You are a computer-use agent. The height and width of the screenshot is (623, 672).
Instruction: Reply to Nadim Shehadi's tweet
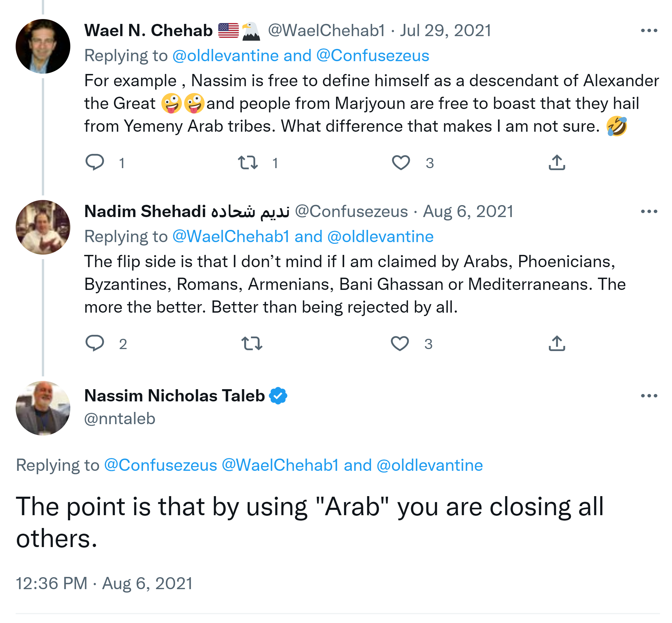point(95,343)
